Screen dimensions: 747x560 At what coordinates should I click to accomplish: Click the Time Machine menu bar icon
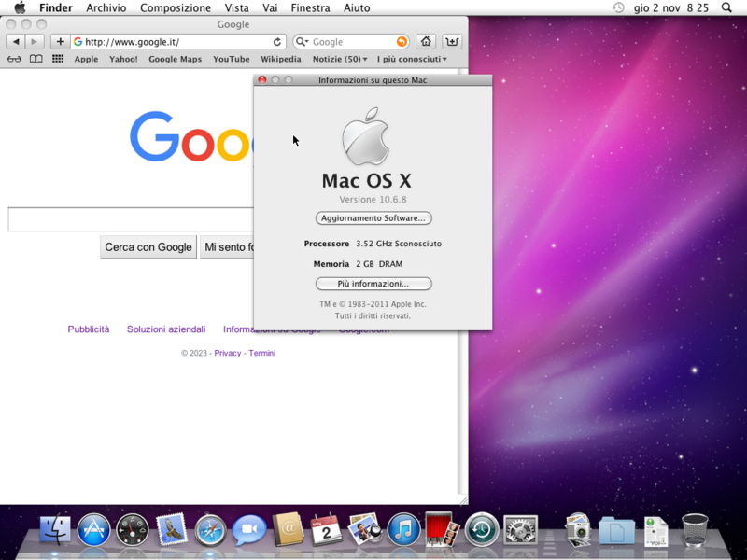618,7
